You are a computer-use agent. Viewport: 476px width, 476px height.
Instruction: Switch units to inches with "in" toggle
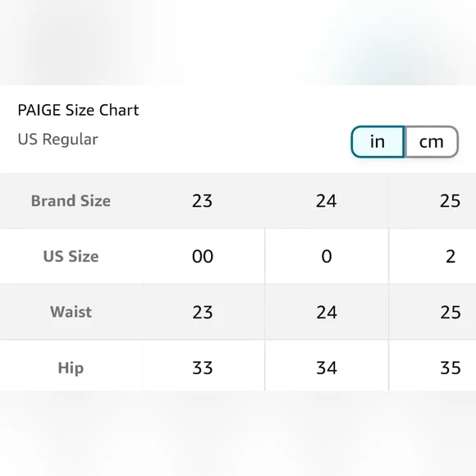point(378,142)
